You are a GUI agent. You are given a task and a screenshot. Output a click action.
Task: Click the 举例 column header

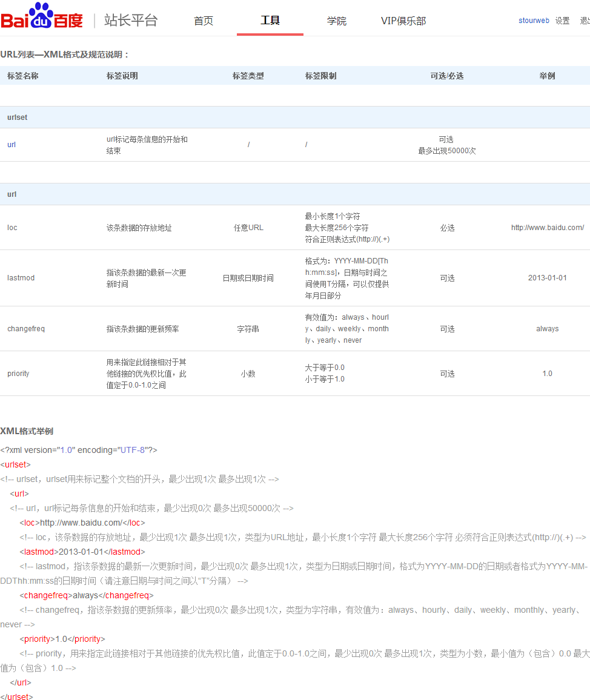coord(547,76)
